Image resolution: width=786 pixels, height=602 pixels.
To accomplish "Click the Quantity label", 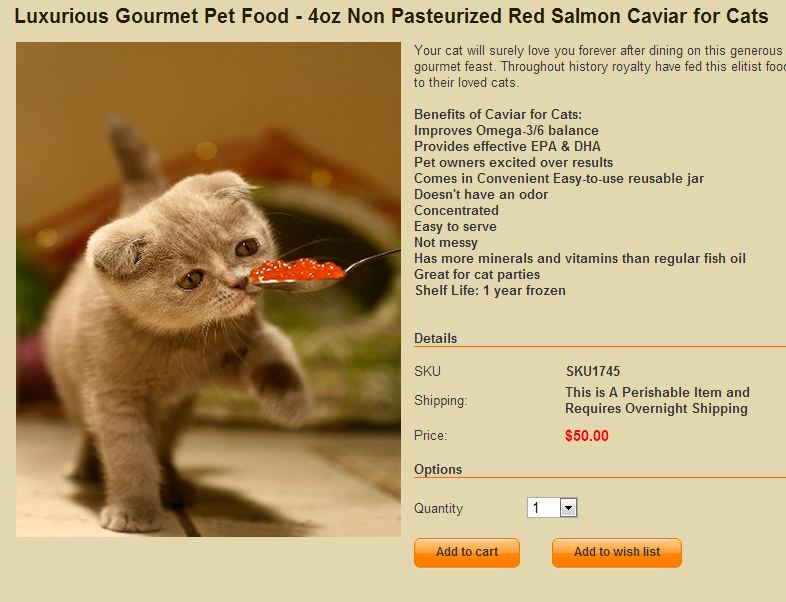I will coord(439,508).
